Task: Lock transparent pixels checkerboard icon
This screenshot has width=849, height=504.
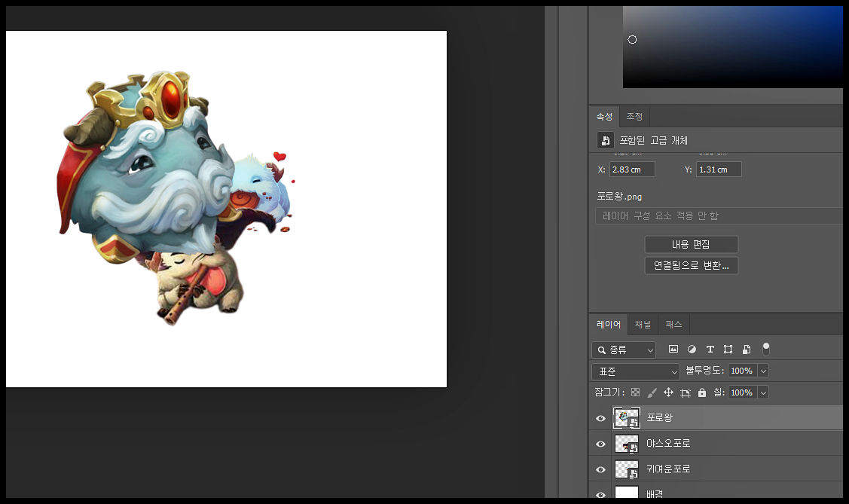Action: 635,393
